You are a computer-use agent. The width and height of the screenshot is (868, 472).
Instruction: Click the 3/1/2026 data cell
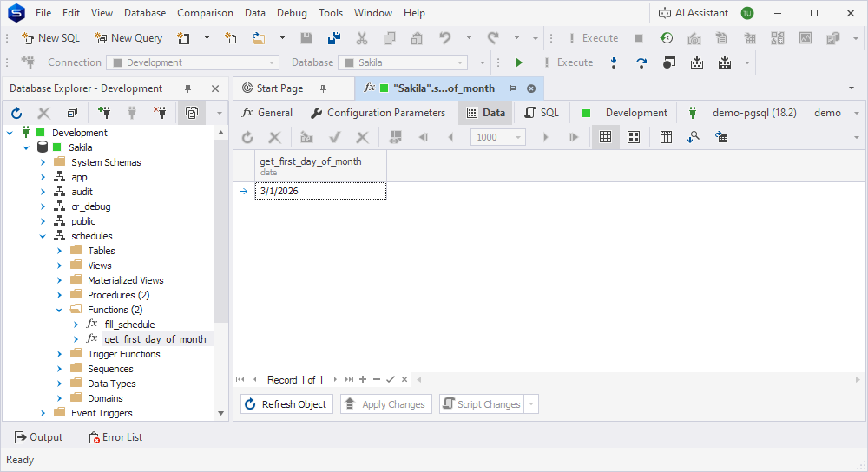[x=320, y=191]
